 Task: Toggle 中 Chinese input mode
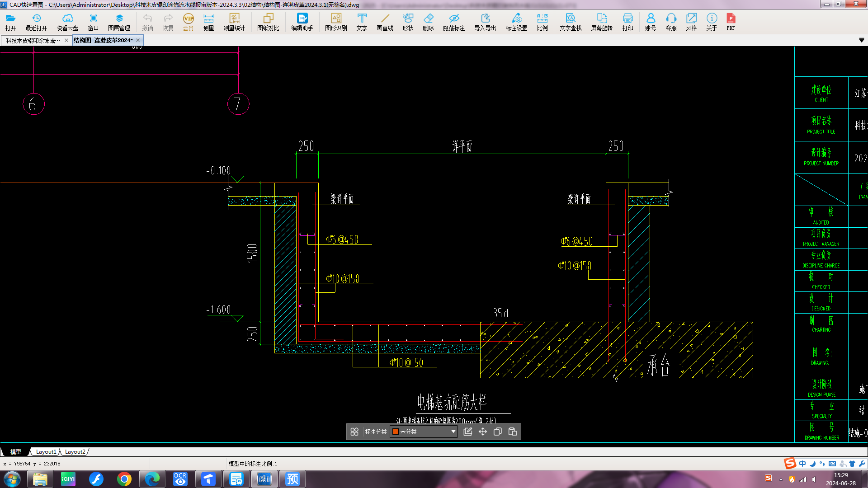pos(802,464)
